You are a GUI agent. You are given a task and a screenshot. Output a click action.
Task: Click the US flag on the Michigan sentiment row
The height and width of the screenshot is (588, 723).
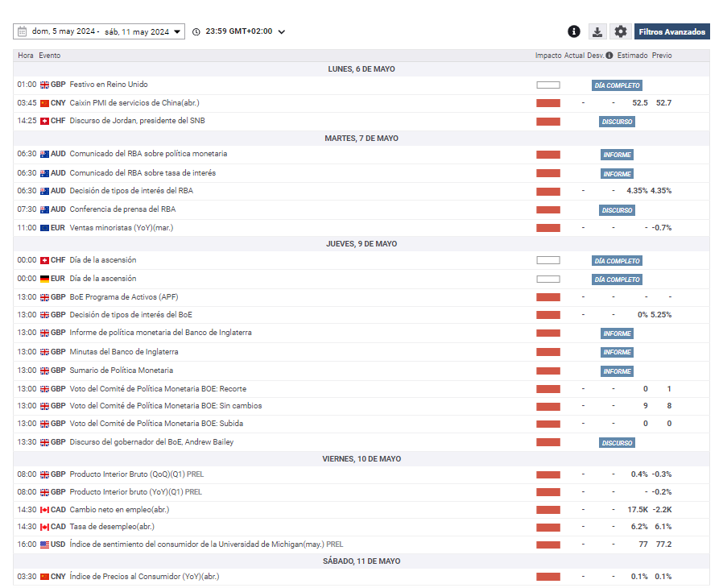pyautogui.click(x=45, y=545)
